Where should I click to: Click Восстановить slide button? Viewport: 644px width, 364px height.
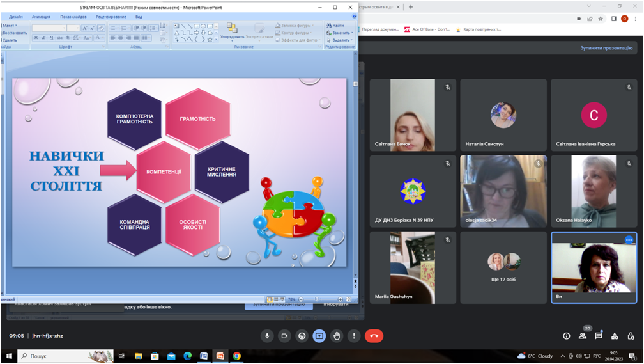point(14,33)
